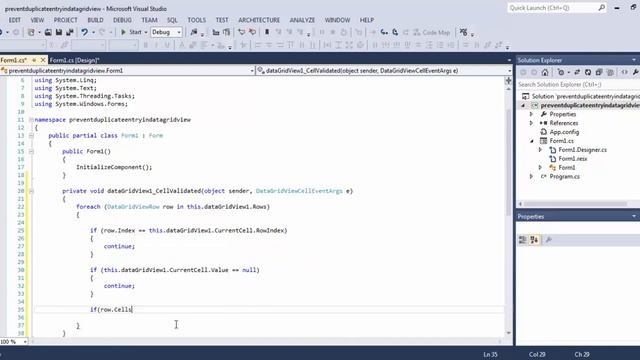Click the Home icon in Solution Explorer
Viewport: 640px width, 360px height.
click(545, 72)
